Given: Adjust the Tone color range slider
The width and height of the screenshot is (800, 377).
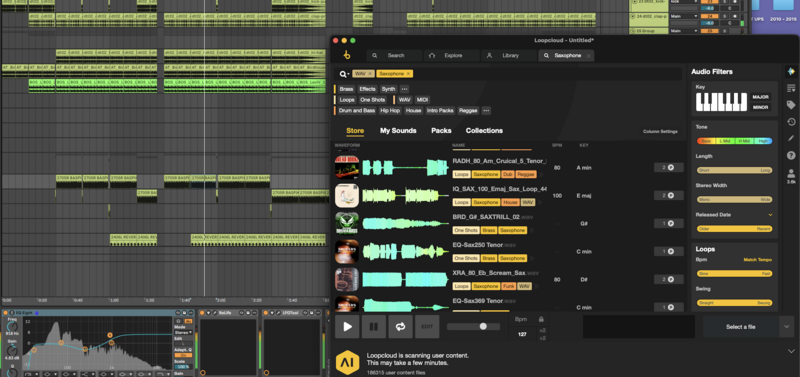Looking at the screenshot, I should [x=734, y=141].
